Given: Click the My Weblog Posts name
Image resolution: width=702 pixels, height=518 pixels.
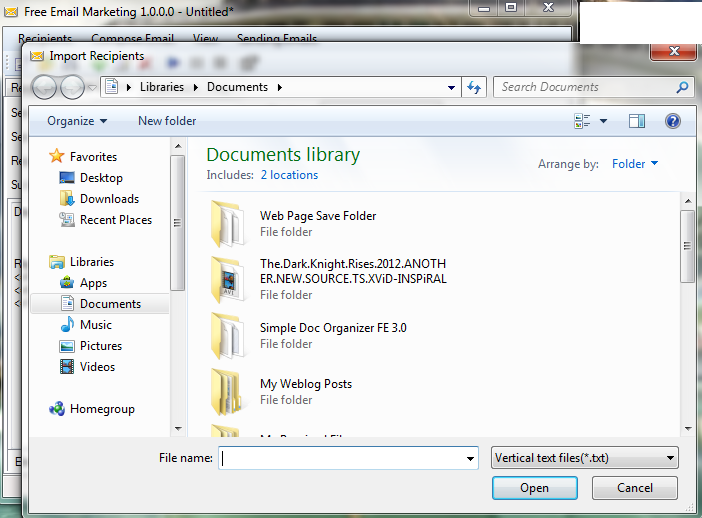Looking at the screenshot, I should click(x=306, y=384).
